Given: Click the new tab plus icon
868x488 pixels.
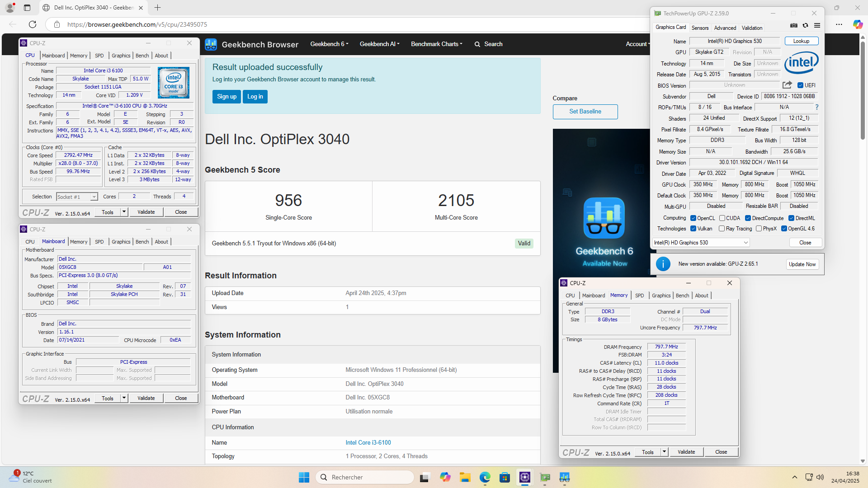Looking at the screenshot, I should [157, 8].
